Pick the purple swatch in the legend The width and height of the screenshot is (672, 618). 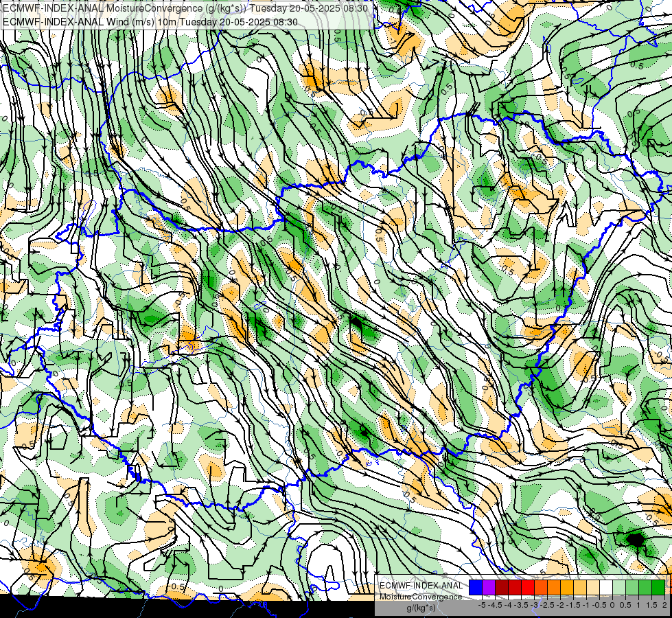click(x=489, y=587)
